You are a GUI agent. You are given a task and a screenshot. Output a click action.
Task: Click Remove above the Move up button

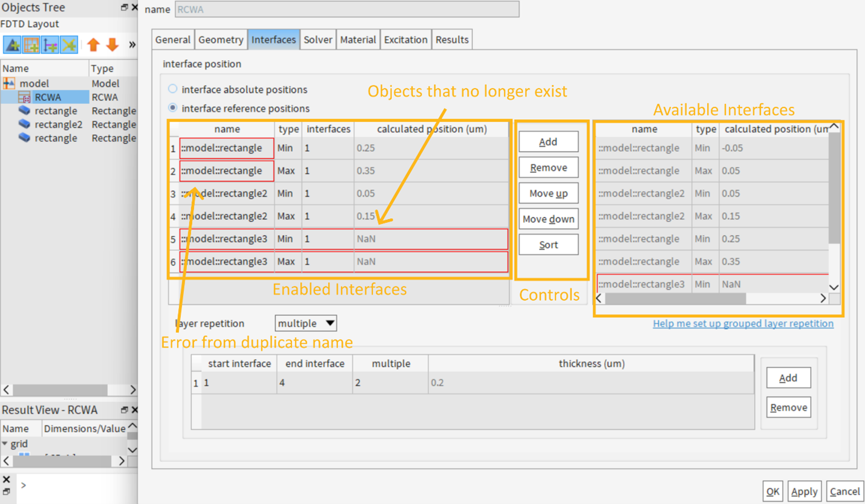(549, 167)
